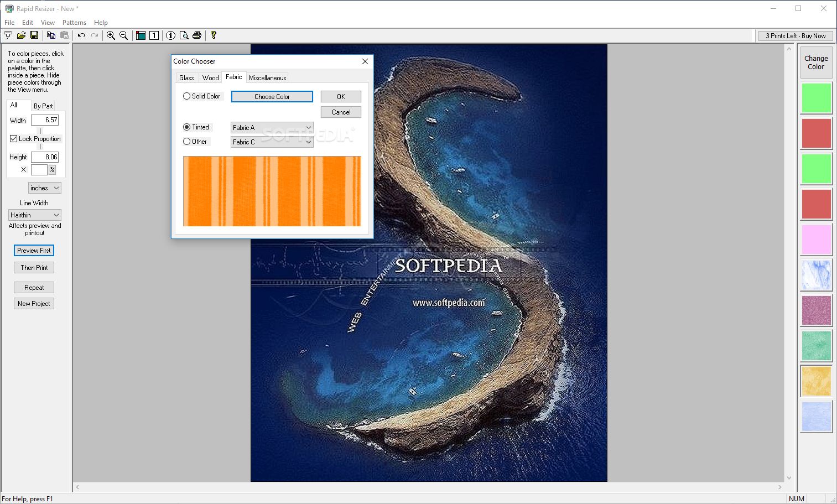Open the Fabric C dropdown
The height and width of the screenshot is (504, 837).
272,142
